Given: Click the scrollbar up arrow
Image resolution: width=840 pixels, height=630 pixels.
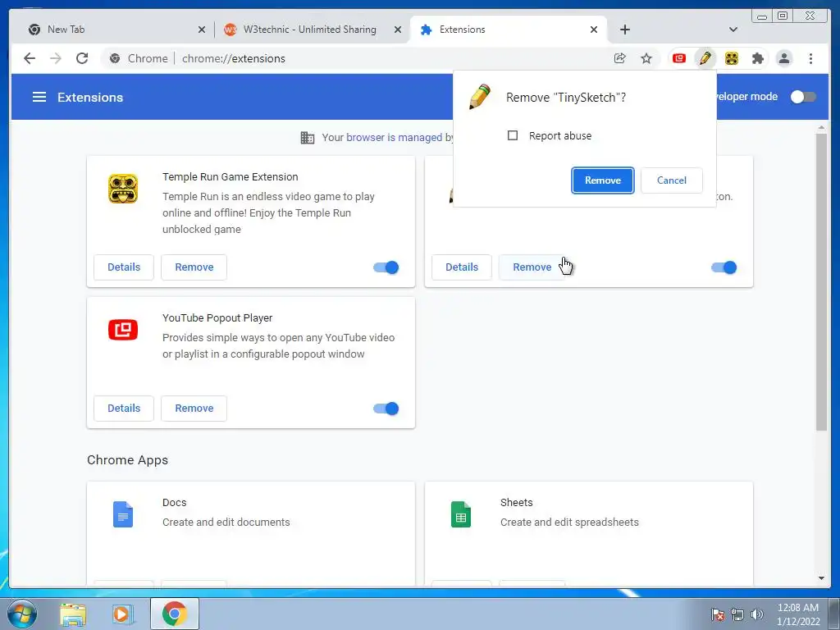Looking at the screenshot, I should [x=821, y=128].
